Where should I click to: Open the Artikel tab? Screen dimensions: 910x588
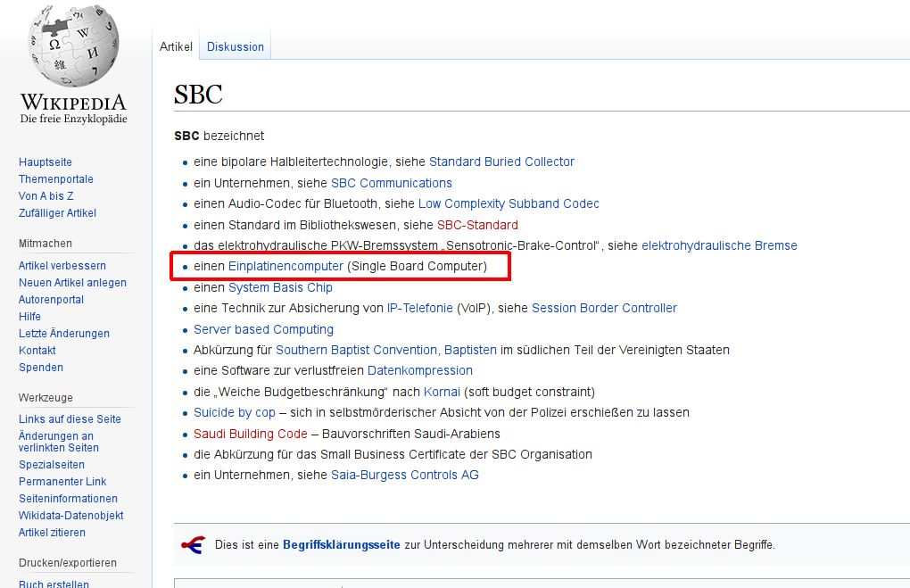176,46
